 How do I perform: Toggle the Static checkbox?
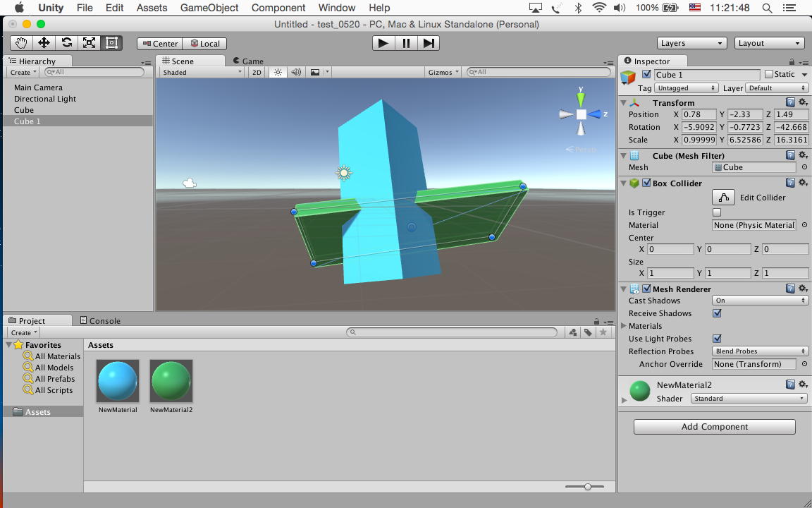(769, 74)
